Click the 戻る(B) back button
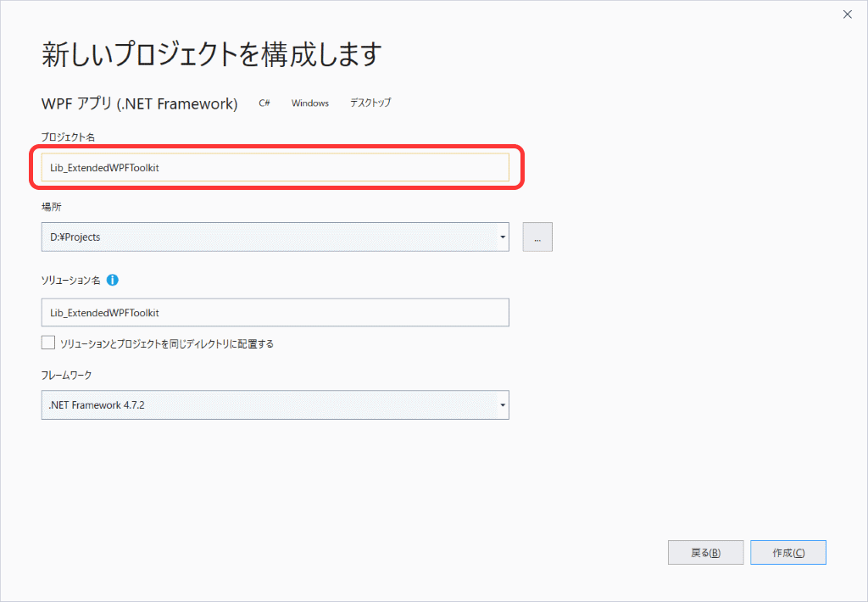The width and height of the screenshot is (868, 602). [706, 553]
